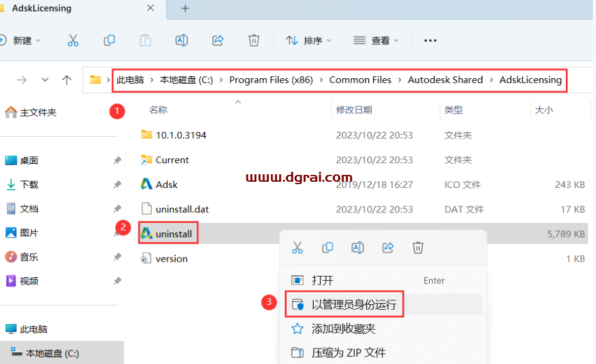Click Autodesk Shared in the address breadcrumb

[445, 80]
